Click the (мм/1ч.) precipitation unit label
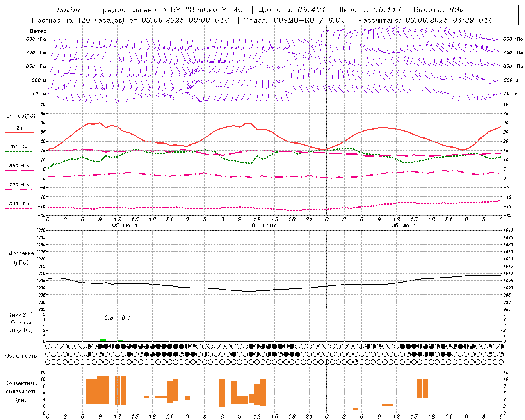Viewport: 525px width, 420px height. pos(21,330)
